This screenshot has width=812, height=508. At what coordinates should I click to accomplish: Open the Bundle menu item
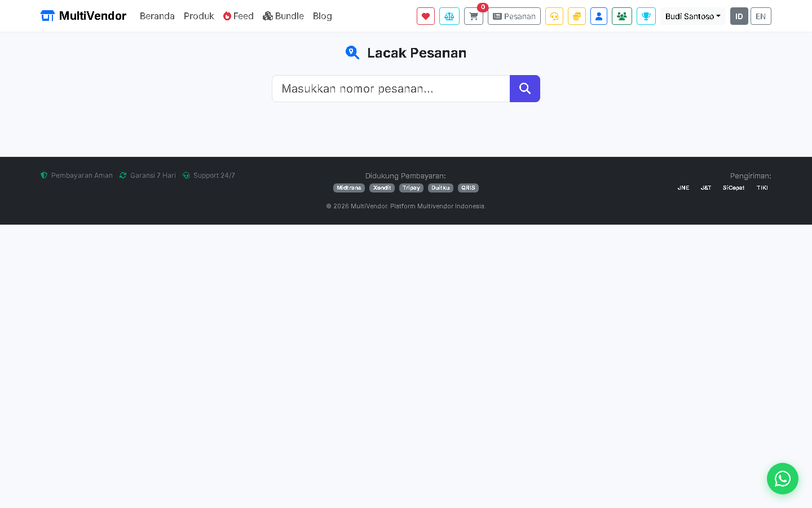click(x=284, y=16)
